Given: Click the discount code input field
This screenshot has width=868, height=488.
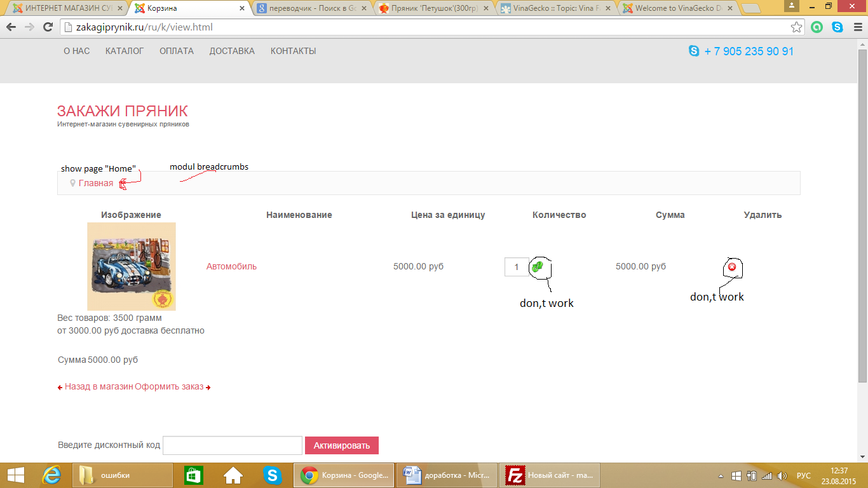Looking at the screenshot, I should [x=232, y=445].
